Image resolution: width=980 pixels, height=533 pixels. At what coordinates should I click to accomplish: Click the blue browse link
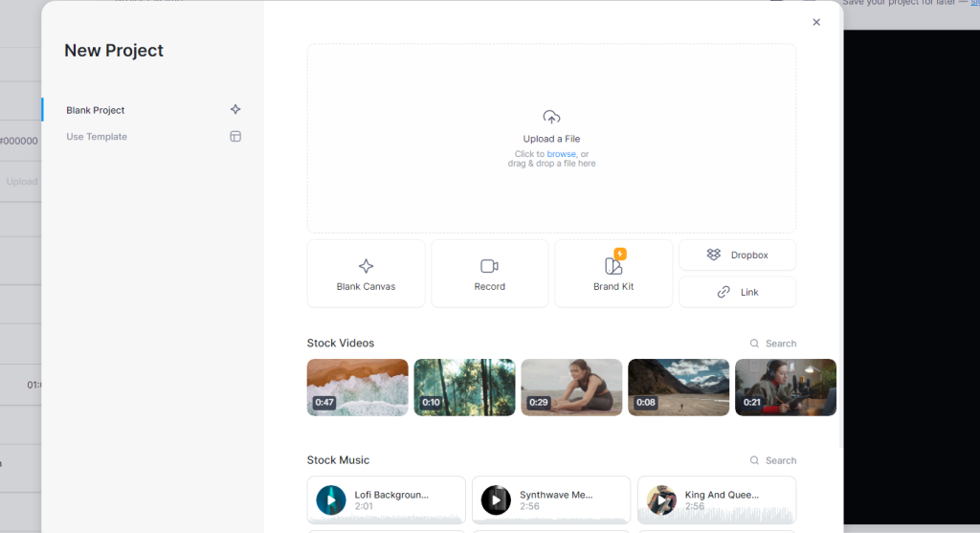click(561, 154)
